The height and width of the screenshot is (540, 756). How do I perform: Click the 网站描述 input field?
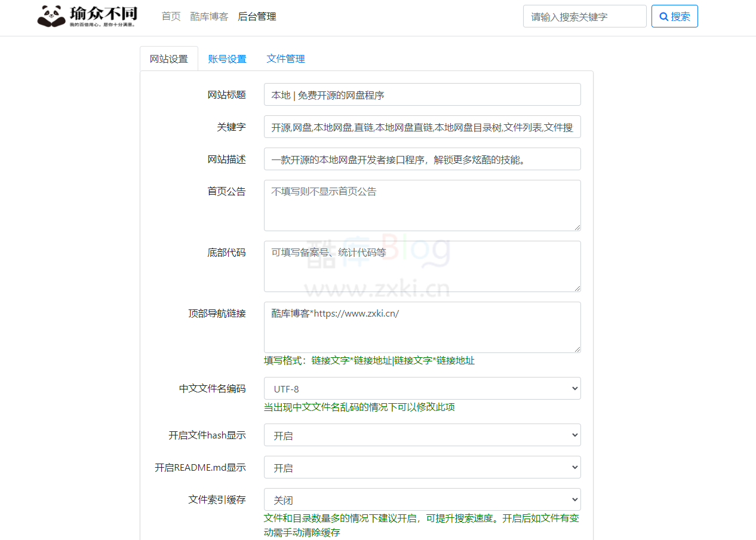click(422, 159)
